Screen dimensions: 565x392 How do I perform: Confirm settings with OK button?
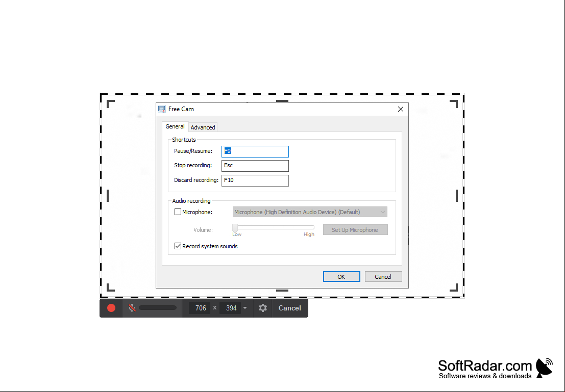341,276
